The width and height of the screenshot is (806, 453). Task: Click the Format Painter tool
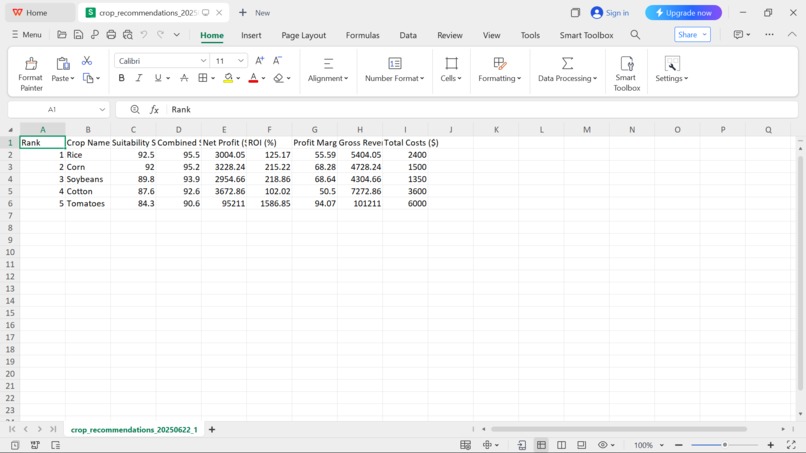(x=30, y=74)
